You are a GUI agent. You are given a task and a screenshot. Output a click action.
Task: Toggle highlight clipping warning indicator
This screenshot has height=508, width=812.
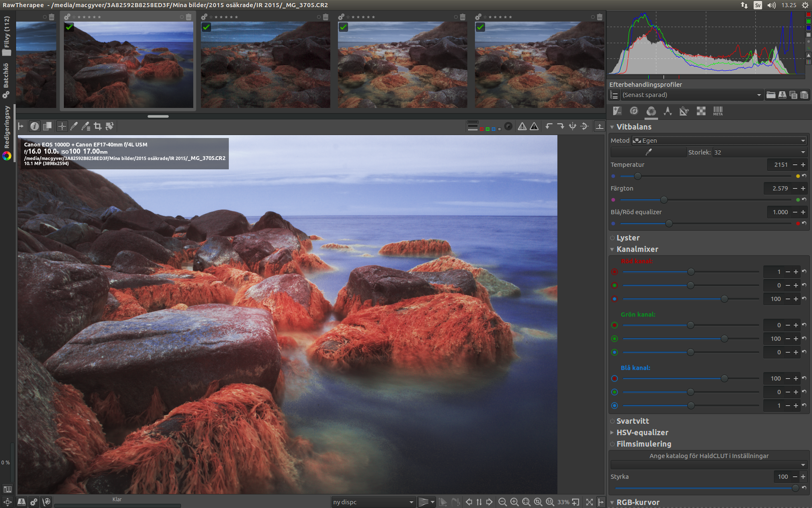[x=534, y=126]
